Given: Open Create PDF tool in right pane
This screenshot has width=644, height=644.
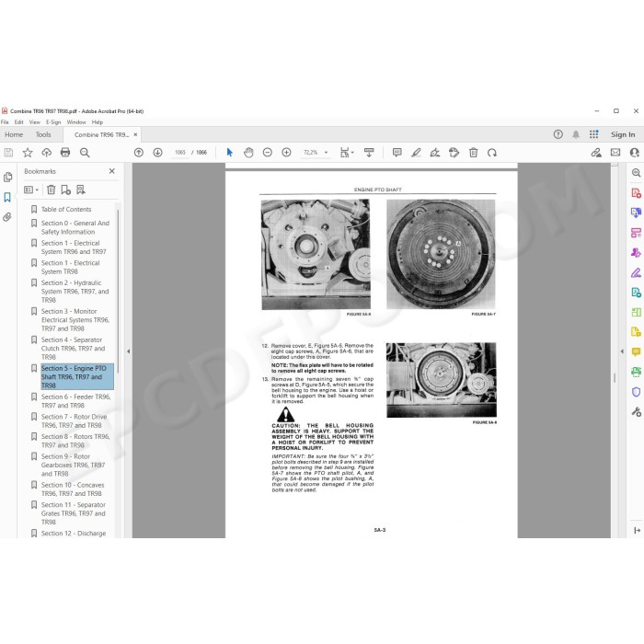Looking at the screenshot, I should [x=636, y=193].
